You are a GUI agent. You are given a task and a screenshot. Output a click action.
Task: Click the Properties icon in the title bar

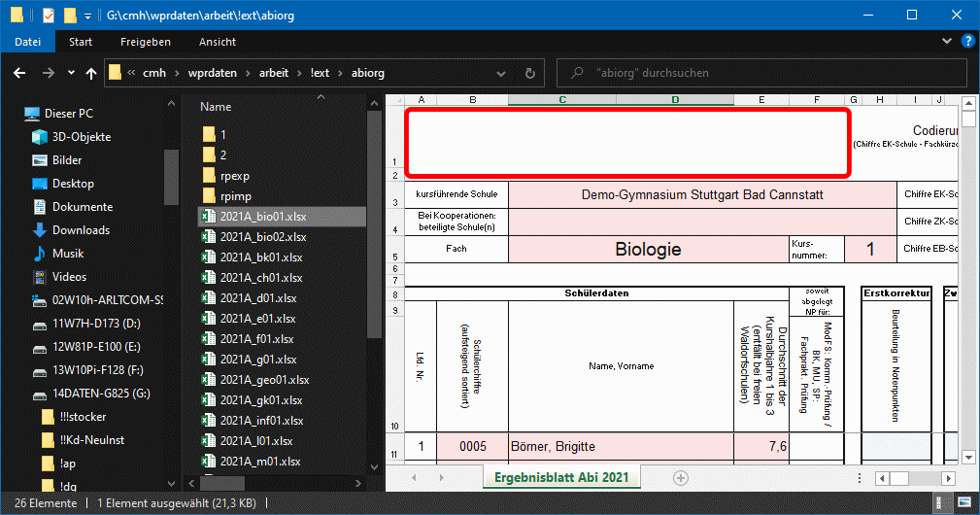[x=49, y=16]
